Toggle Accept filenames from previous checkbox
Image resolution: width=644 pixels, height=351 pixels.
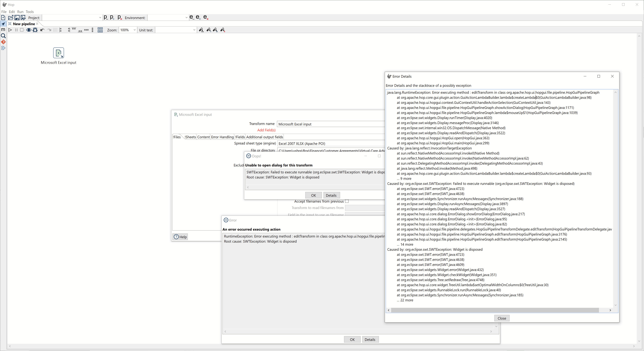(x=347, y=201)
